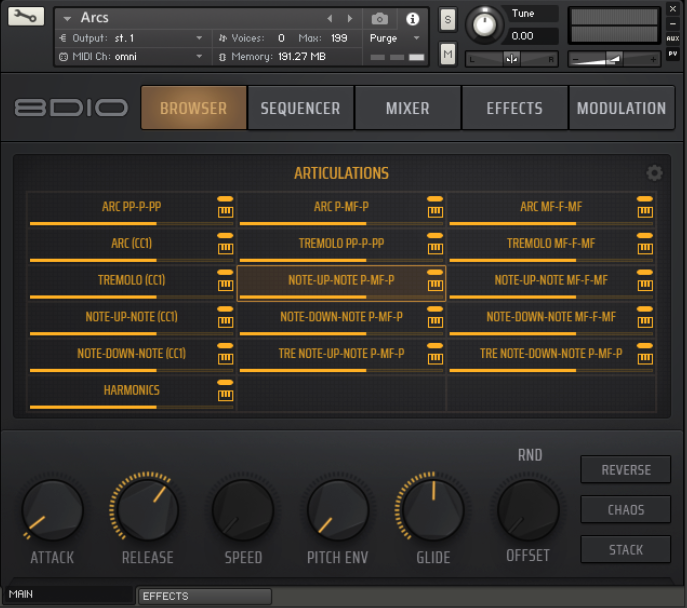Select HARMONICS articulation
Image resolution: width=687 pixels, height=608 pixels.
pyautogui.click(x=131, y=393)
